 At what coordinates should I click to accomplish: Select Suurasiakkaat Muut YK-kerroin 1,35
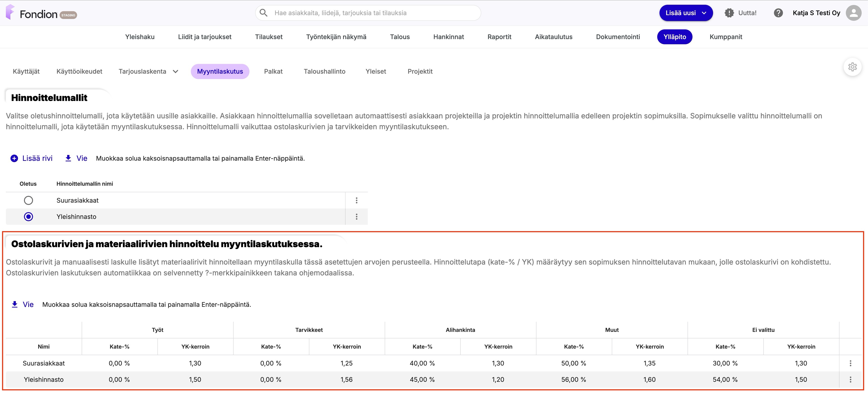[650, 363]
